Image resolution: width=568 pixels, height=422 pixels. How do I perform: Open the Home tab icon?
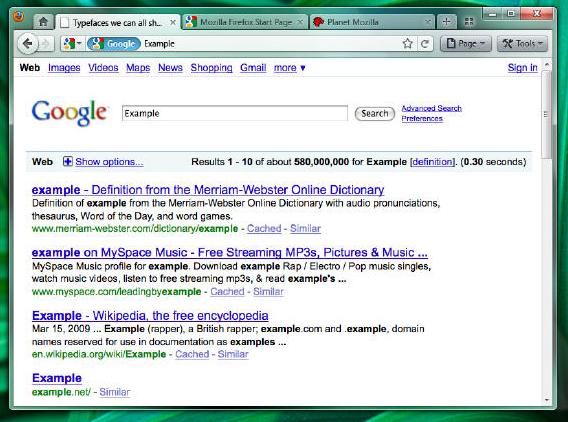[x=43, y=22]
